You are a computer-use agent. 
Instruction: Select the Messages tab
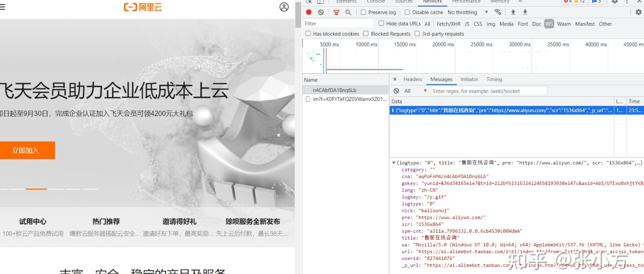coord(441,79)
